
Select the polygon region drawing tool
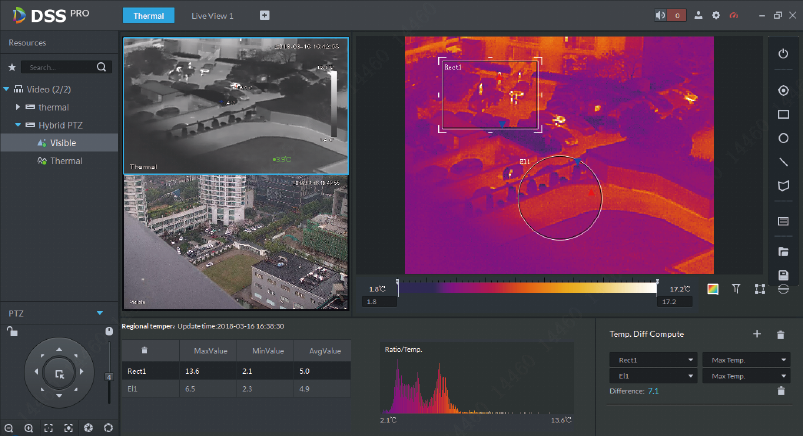(783, 186)
